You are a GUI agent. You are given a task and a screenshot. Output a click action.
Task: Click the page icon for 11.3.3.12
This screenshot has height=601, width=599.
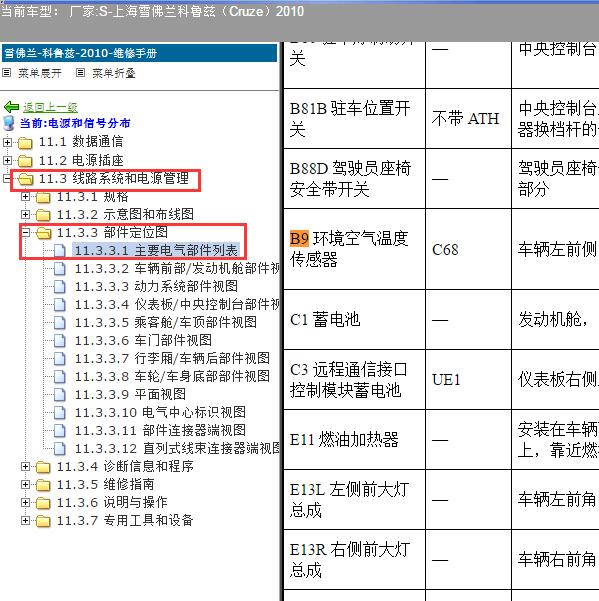point(59,449)
